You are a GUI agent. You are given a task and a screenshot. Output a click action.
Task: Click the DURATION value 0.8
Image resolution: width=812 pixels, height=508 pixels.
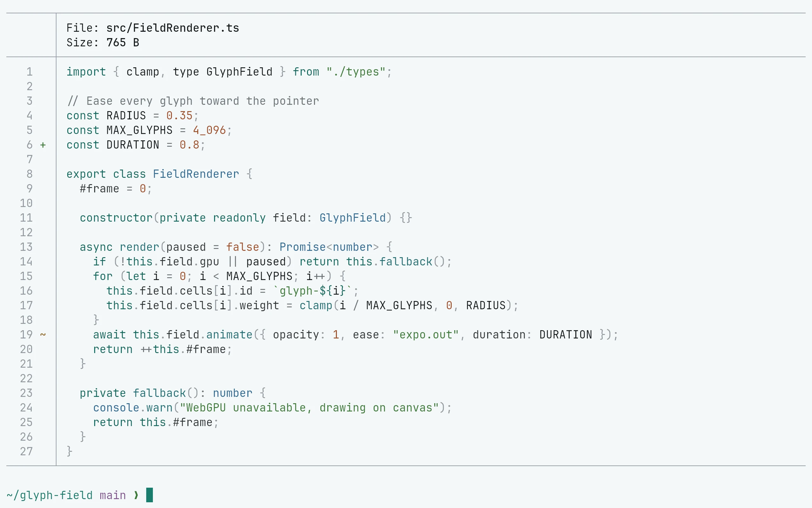click(x=190, y=145)
